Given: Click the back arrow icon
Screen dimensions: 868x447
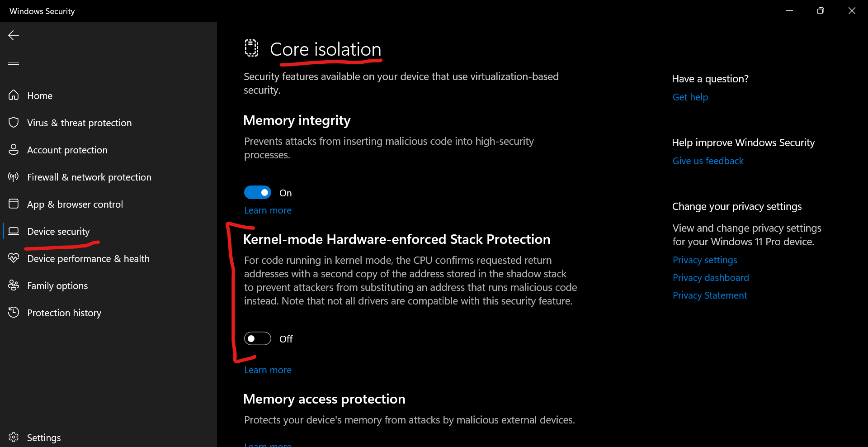Looking at the screenshot, I should point(14,35).
